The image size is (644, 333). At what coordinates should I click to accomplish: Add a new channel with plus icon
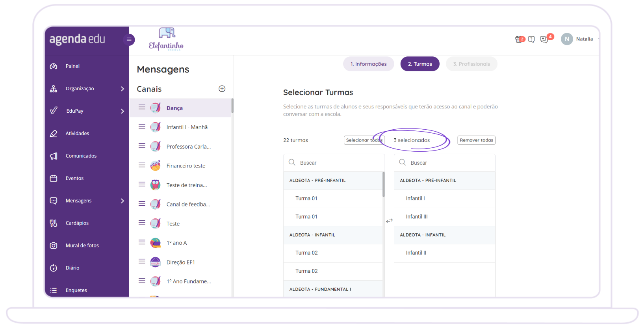click(222, 89)
